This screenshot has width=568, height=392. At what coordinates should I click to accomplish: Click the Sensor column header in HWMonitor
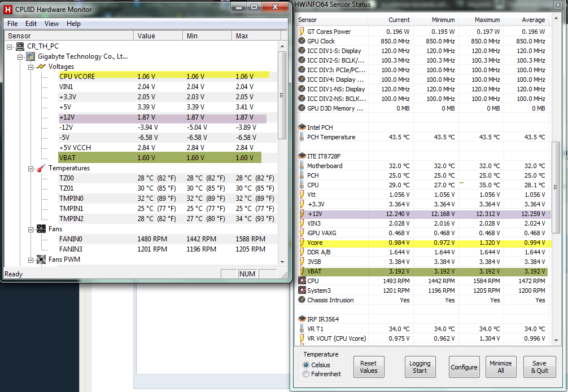pos(69,36)
